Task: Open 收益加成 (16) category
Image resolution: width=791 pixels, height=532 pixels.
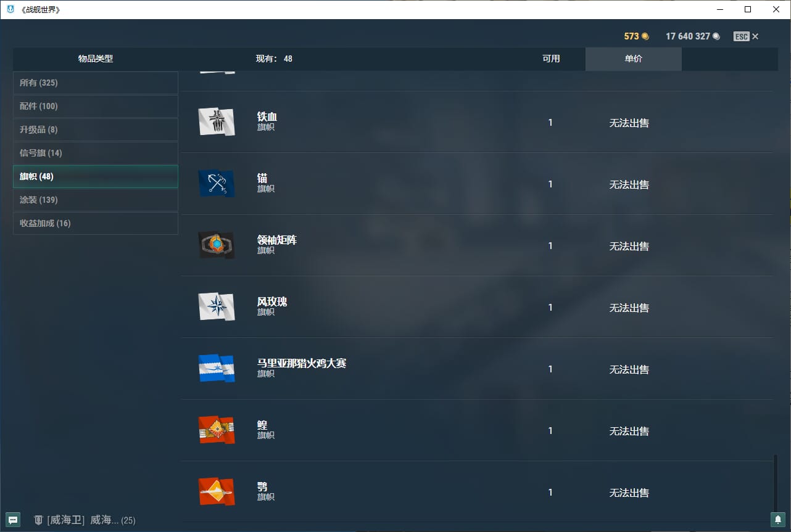Action: coord(96,223)
